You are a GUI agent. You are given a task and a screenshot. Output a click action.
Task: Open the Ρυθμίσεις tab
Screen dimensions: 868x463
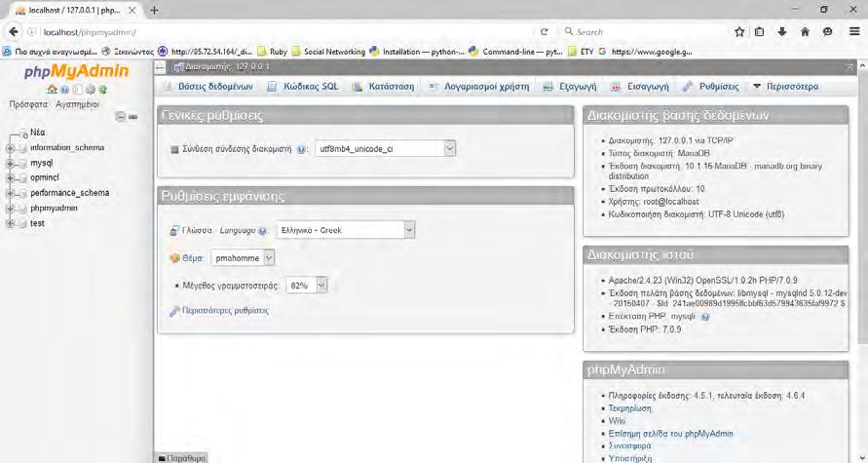[711, 87]
